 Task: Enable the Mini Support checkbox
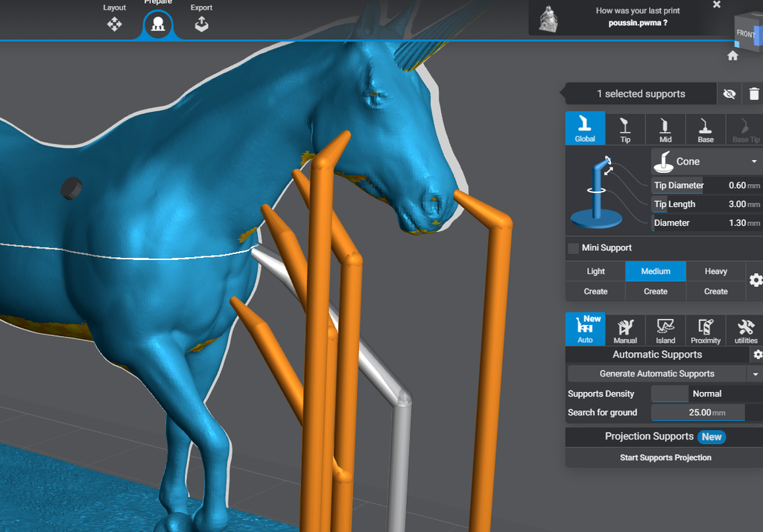[x=573, y=247]
